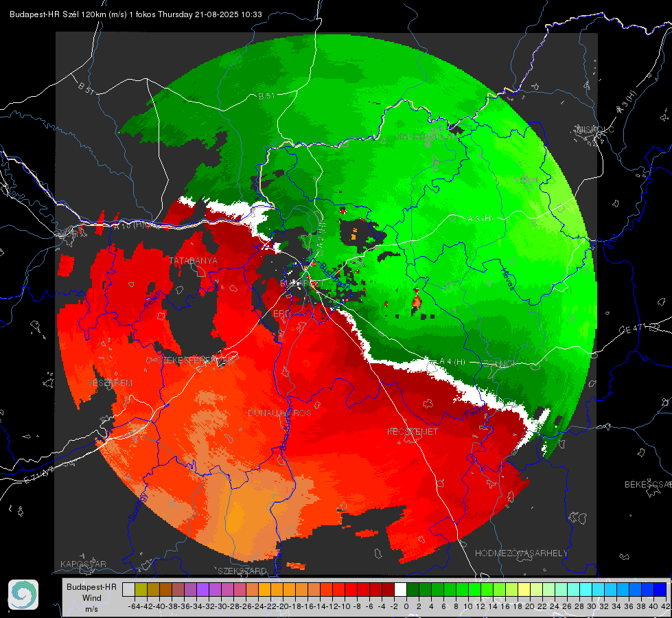Click the KAPOSVAR city label
The height and width of the screenshot is (618, 672).
(83, 564)
